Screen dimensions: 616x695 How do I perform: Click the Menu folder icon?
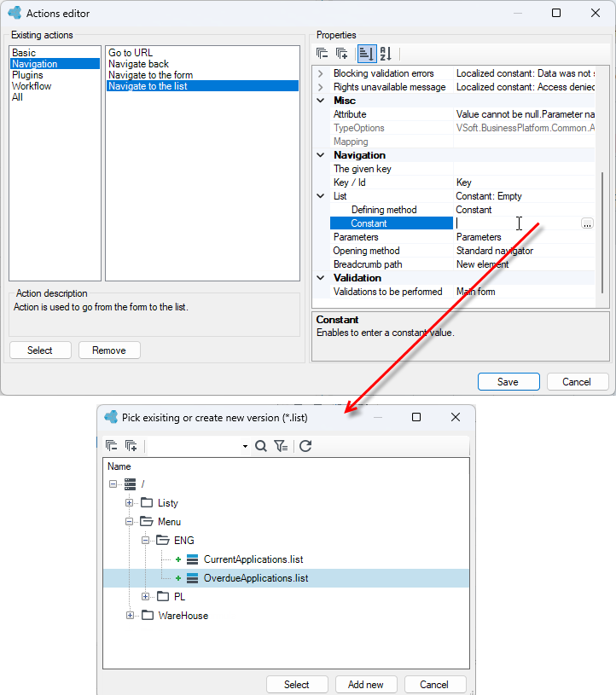[147, 522]
